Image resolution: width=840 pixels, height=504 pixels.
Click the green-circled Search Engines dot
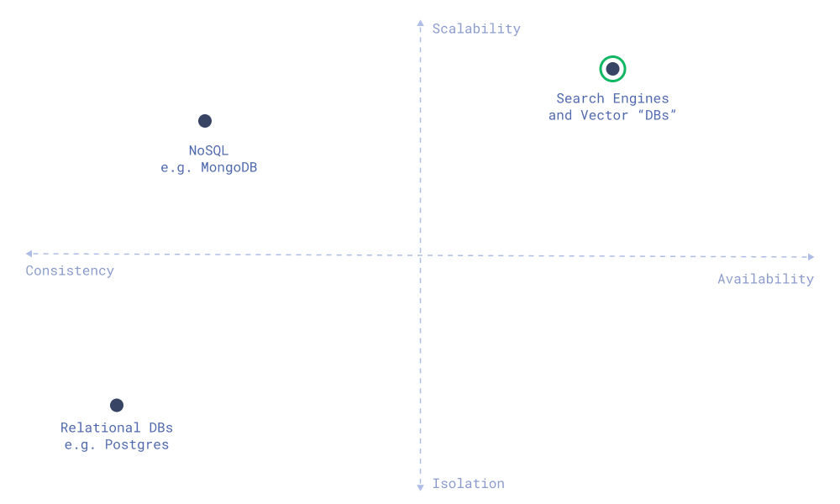(x=612, y=69)
